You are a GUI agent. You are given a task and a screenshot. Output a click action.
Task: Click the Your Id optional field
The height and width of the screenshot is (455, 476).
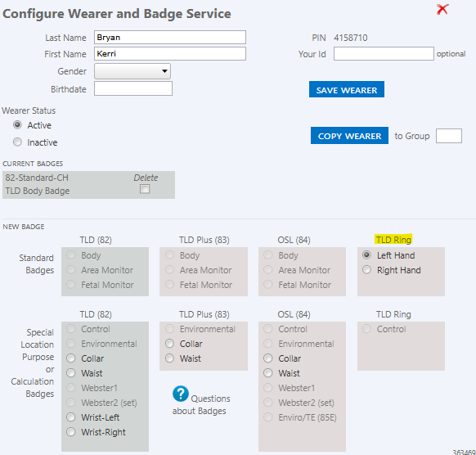coord(384,53)
